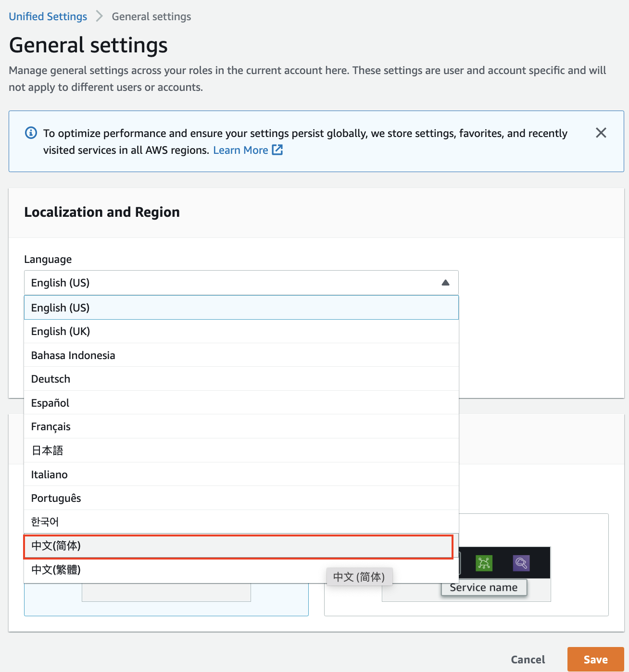Click the green service icon in preview
Viewport: 629px width, 672px height.
click(484, 562)
